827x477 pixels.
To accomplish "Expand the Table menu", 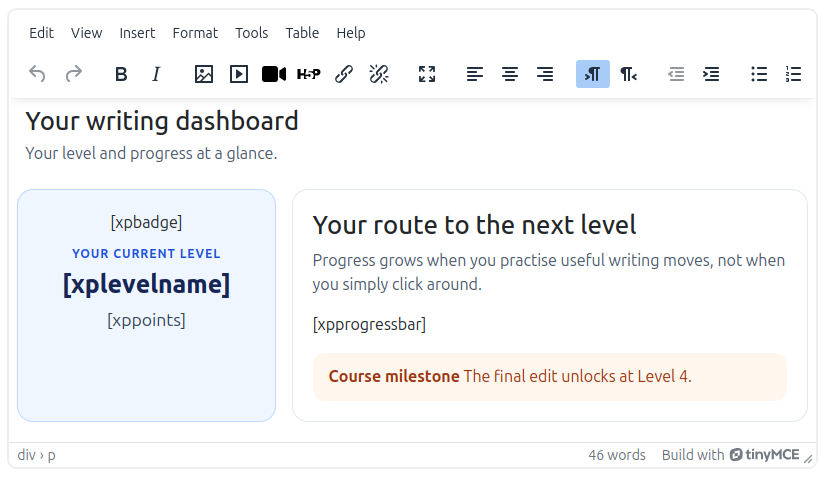I will point(302,33).
